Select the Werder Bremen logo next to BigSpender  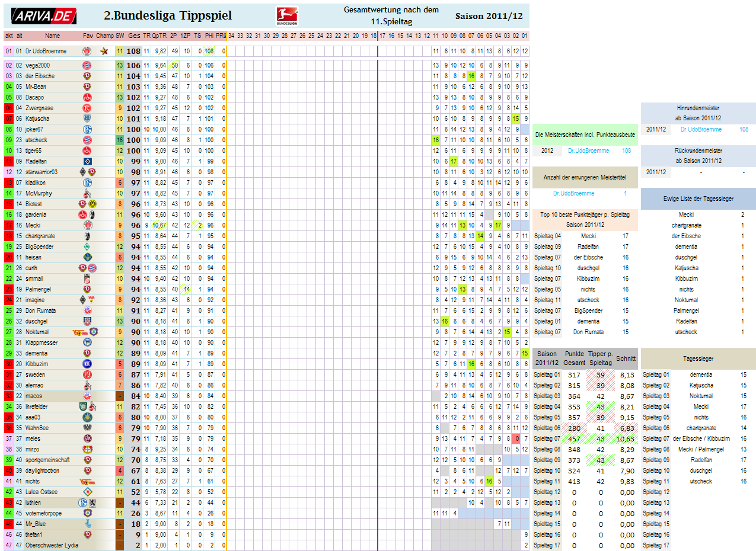pos(87,247)
